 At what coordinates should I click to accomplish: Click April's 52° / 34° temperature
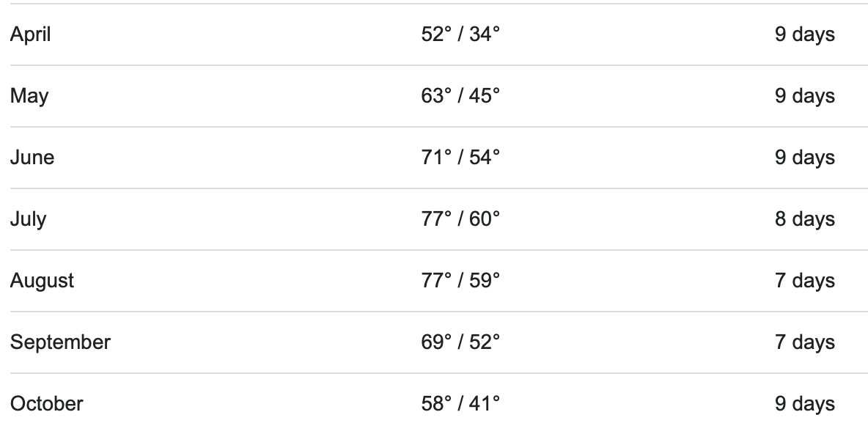[460, 34]
